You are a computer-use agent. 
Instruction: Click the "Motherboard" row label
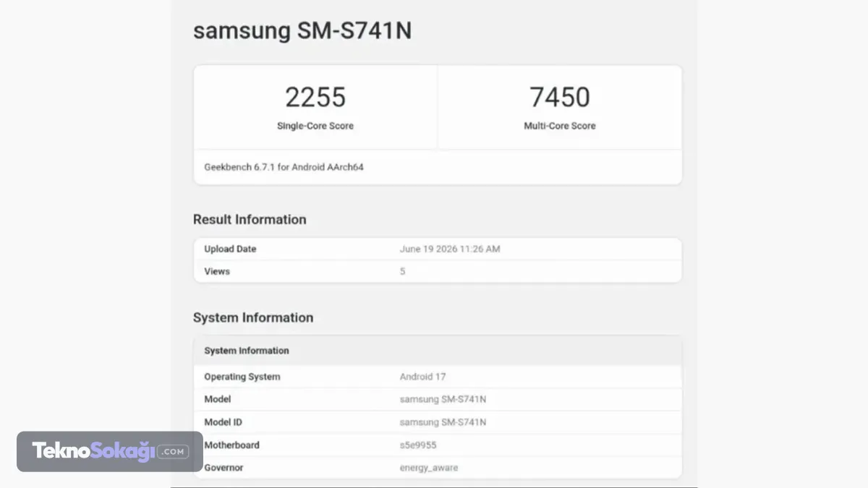231,445
